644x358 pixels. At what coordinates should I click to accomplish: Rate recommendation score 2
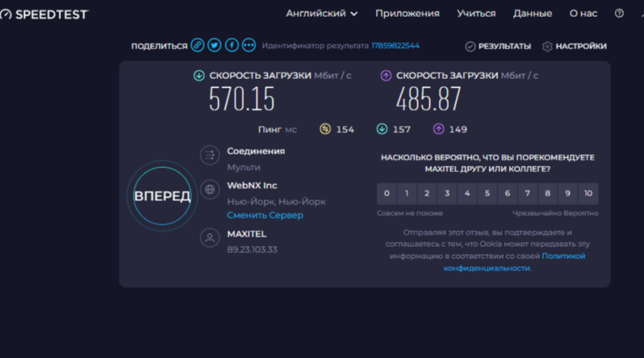[427, 193]
